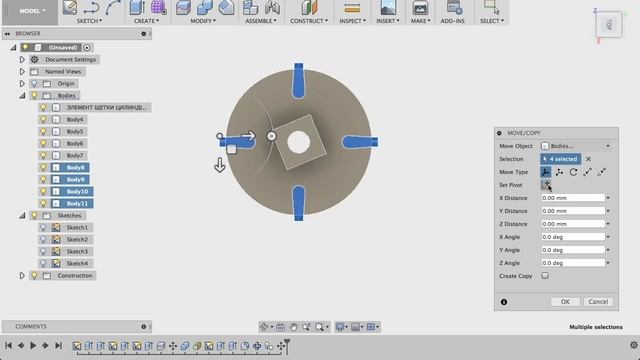Toggle visibility of Body8
640x360 pixels.
(43, 167)
